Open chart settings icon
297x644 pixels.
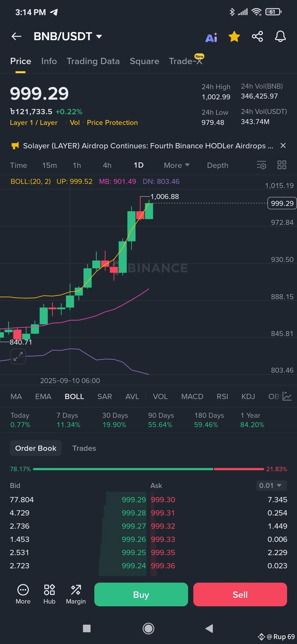(261, 165)
